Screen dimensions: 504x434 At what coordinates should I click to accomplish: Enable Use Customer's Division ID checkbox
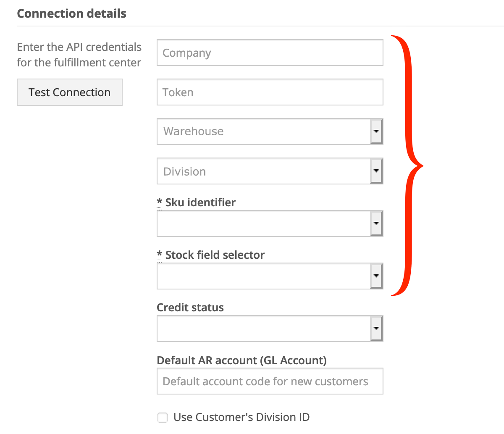coord(163,418)
